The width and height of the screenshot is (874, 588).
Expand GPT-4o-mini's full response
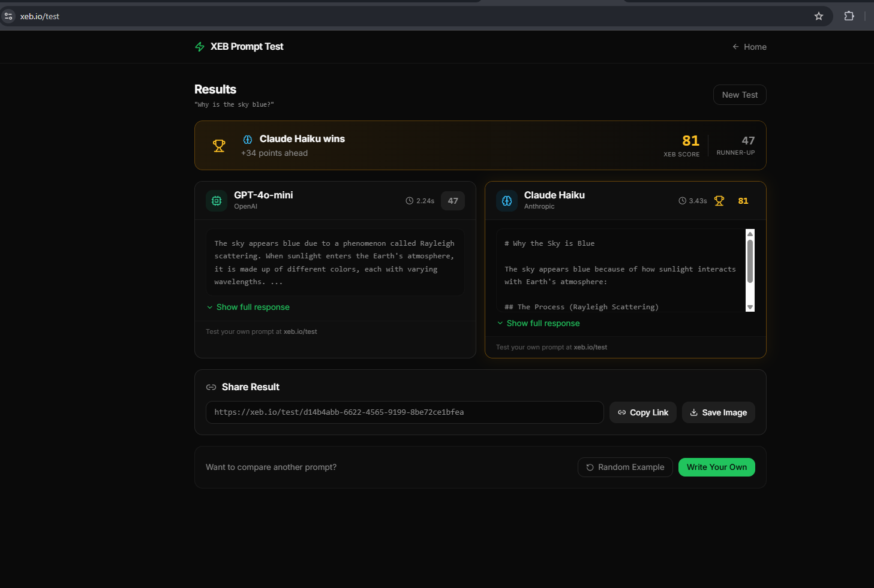248,307
